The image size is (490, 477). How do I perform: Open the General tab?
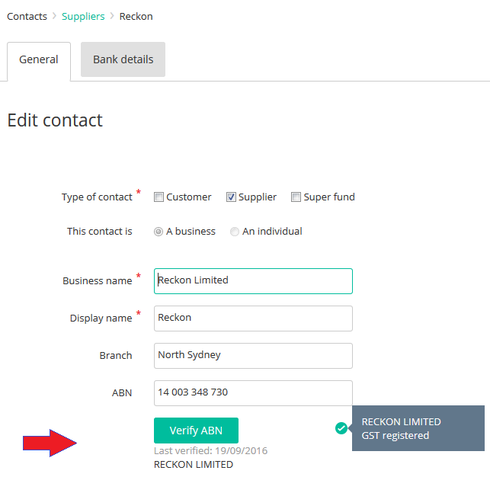click(39, 61)
